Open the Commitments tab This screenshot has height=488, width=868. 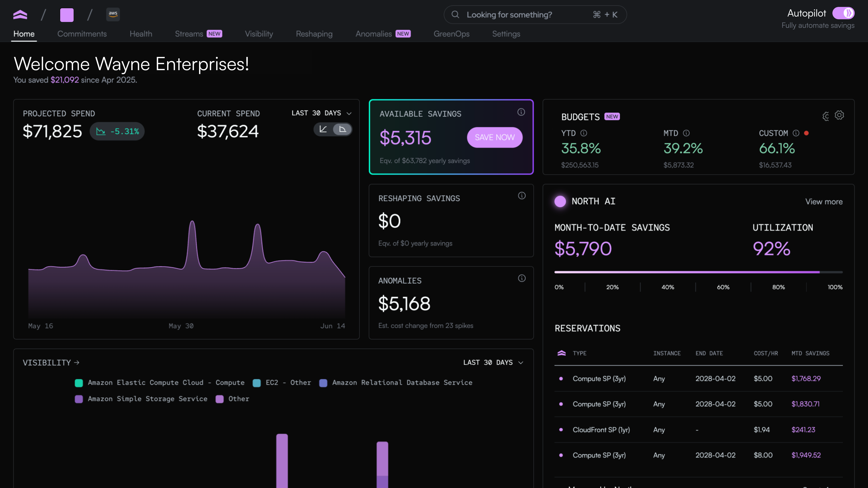(x=82, y=34)
